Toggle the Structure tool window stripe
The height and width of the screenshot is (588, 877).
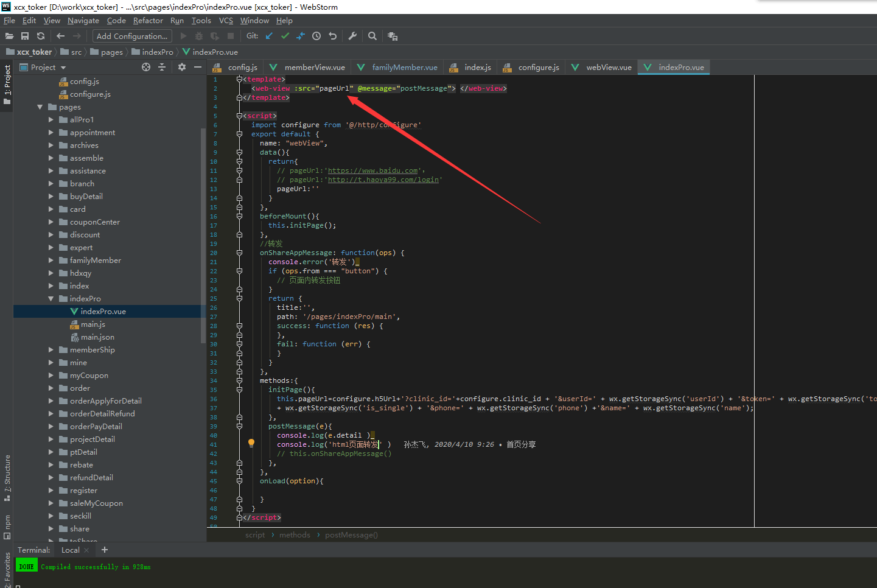(x=7, y=478)
